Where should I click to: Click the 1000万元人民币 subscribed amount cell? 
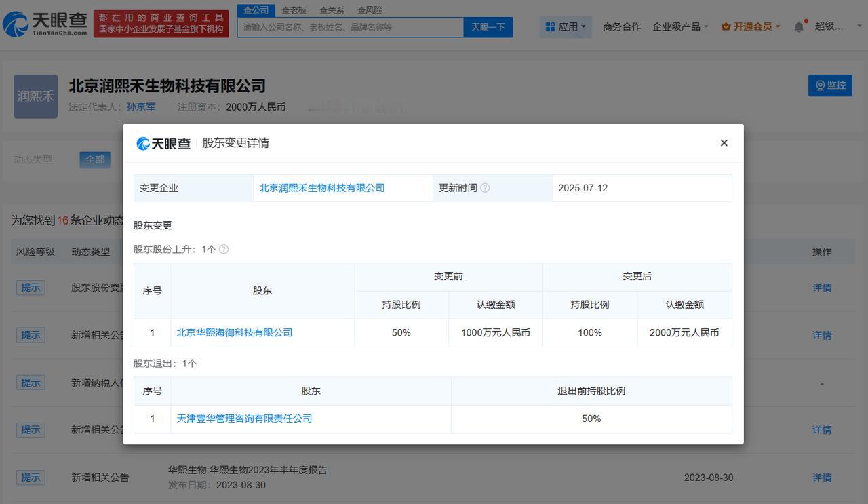click(496, 332)
